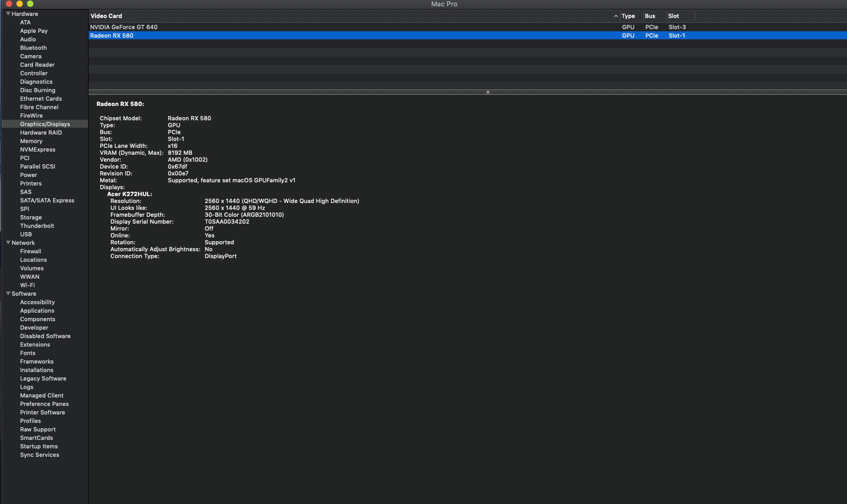Select the NVIDIA GeForce GT 640 row
Image resolution: width=847 pixels, height=504 pixels.
tap(467, 27)
